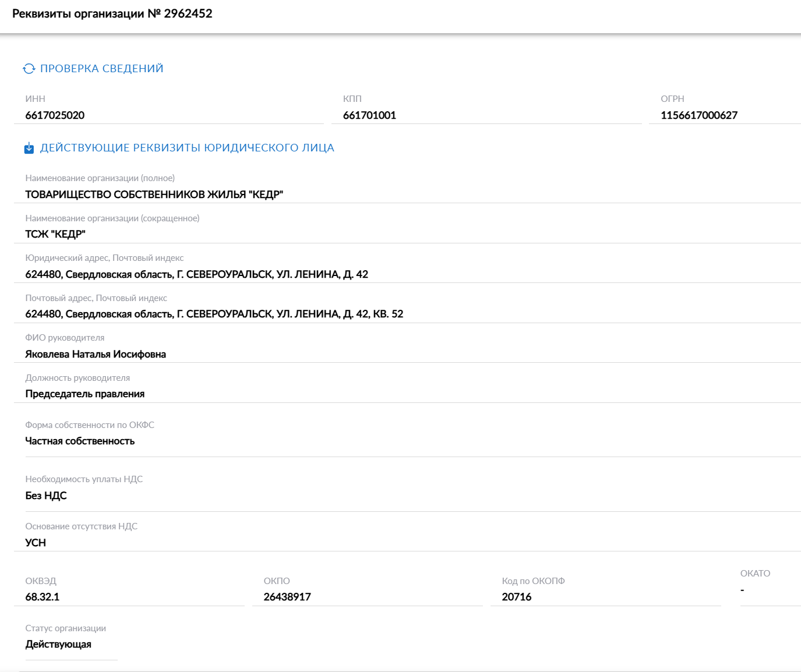This screenshot has height=672, width=801.
Task: Click the label Статус организации
Action: (x=66, y=628)
